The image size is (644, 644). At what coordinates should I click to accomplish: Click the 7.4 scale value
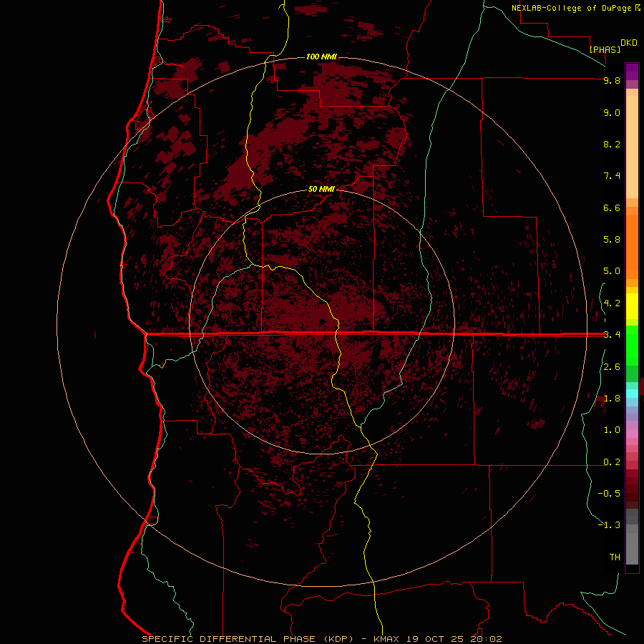(612, 176)
